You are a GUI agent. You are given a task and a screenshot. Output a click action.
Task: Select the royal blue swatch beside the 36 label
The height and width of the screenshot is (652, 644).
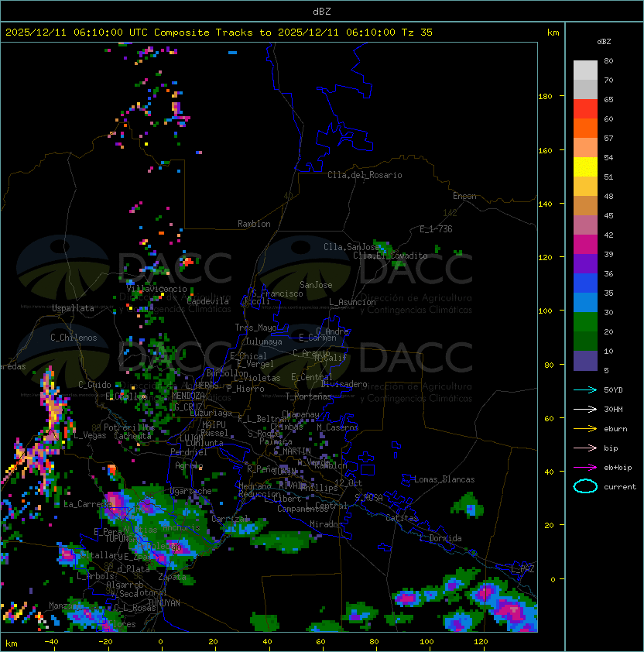tap(585, 283)
